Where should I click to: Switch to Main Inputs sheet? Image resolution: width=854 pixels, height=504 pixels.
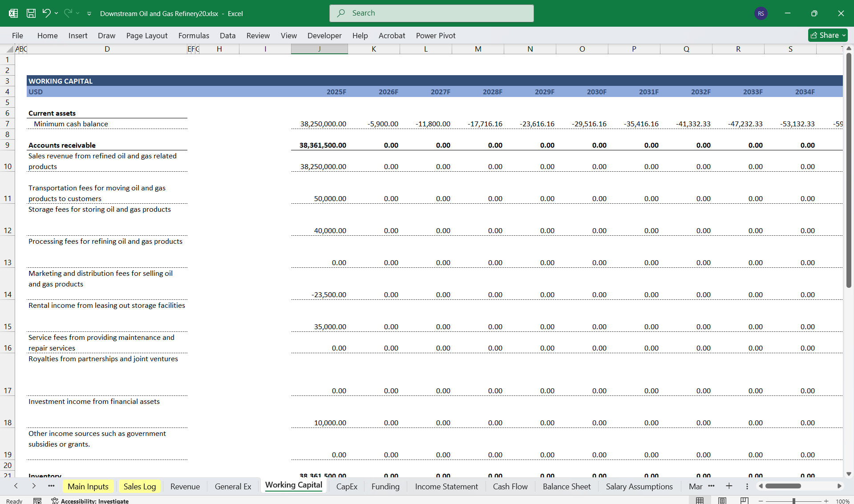pyautogui.click(x=88, y=487)
